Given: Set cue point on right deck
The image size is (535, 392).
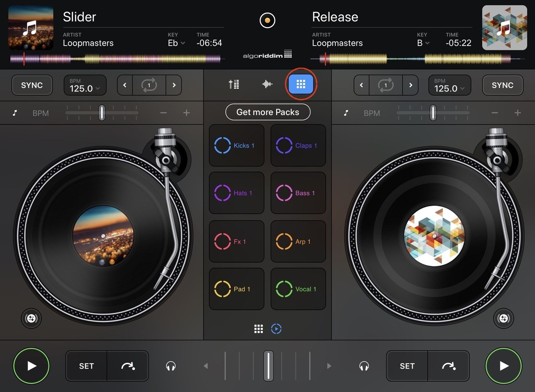Looking at the screenshot, I should pyautogui.click(x=407, y=366).
